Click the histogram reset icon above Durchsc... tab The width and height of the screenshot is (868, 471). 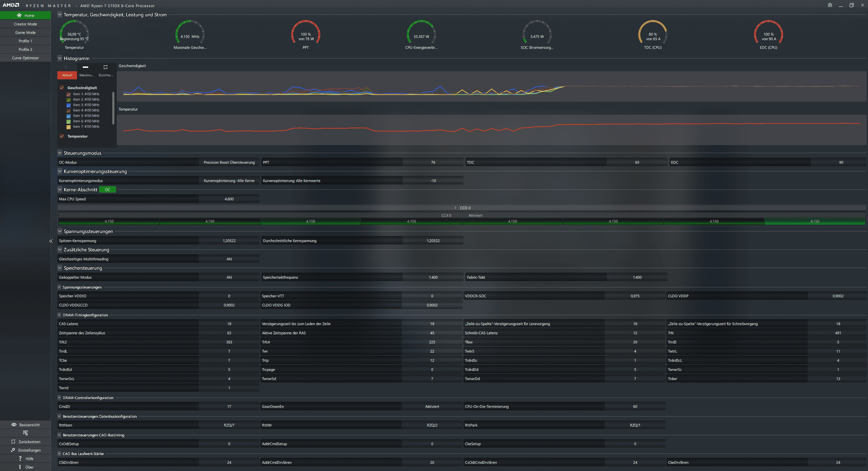[106, 67]
